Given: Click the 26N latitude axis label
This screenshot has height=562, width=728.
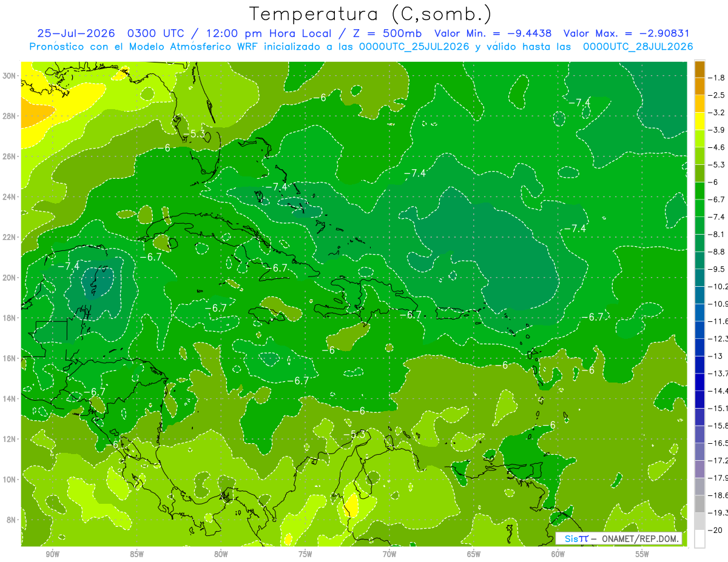Looking at the screenshot, I should point(10,156).
